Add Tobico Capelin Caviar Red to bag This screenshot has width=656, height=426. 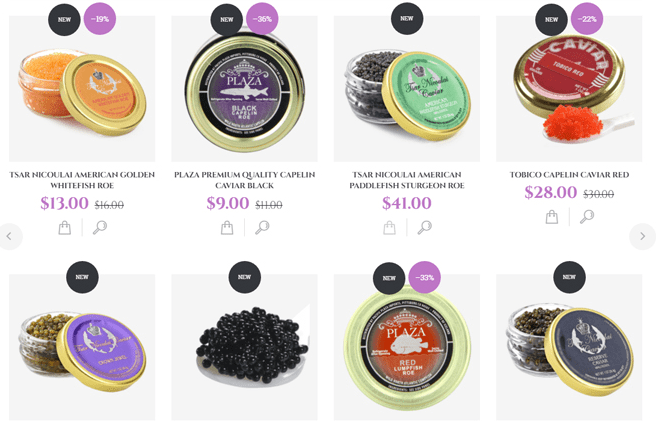(x=551, y=217)
